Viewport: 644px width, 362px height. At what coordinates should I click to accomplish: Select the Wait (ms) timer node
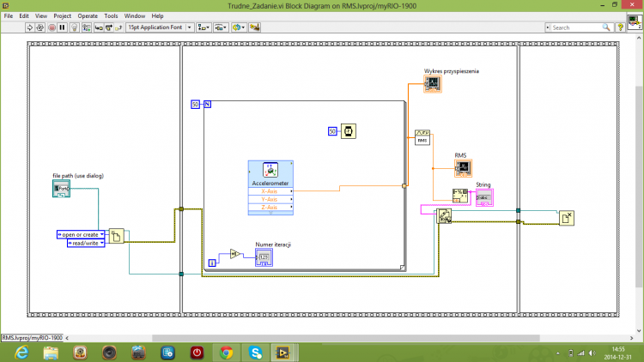point(349,131)
